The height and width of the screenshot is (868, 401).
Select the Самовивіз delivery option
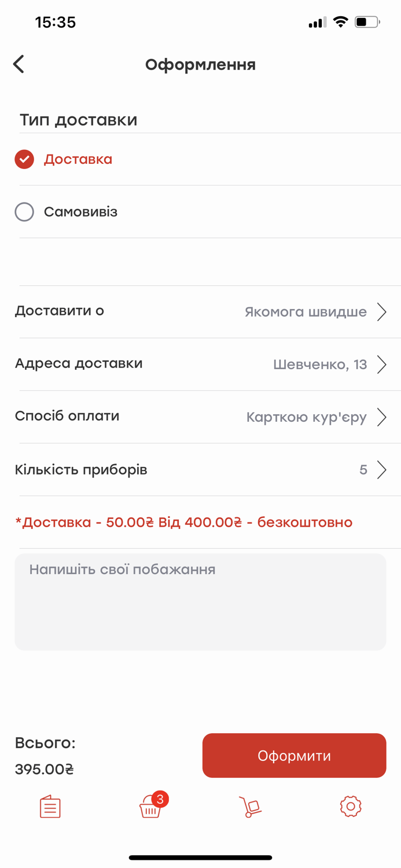pos(80,212)
